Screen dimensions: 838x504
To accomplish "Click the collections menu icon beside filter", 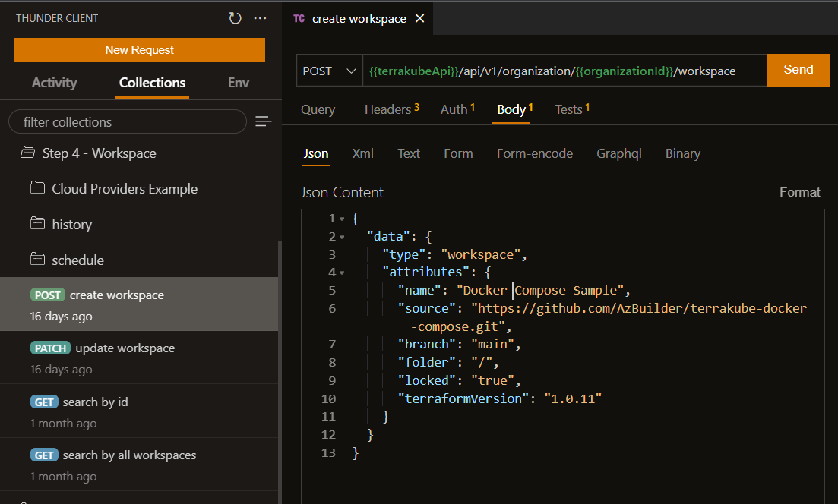I will (x=264, y=121).
